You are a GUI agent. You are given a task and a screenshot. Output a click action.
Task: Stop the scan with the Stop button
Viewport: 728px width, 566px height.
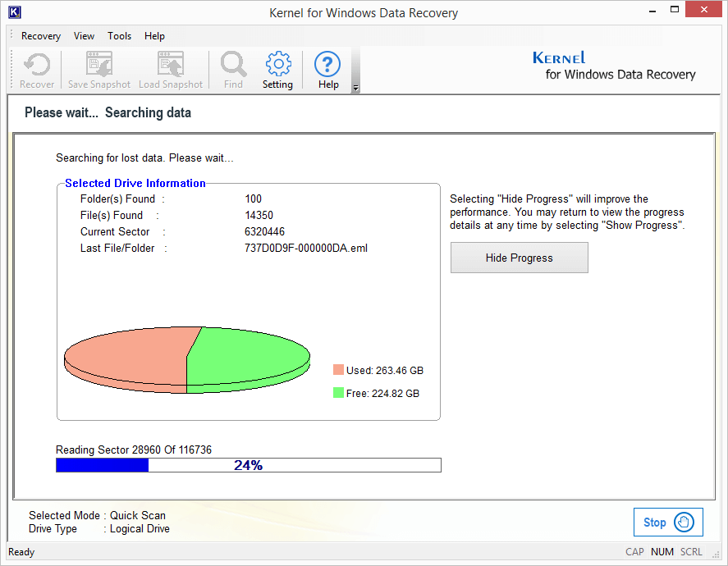tap(668, 522)
